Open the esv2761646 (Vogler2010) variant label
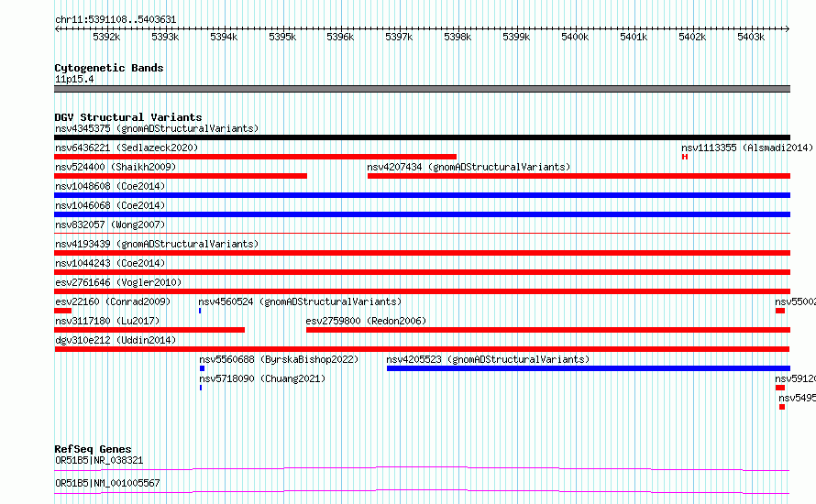The width and height of the screenshot is (816, 504). 118,282
